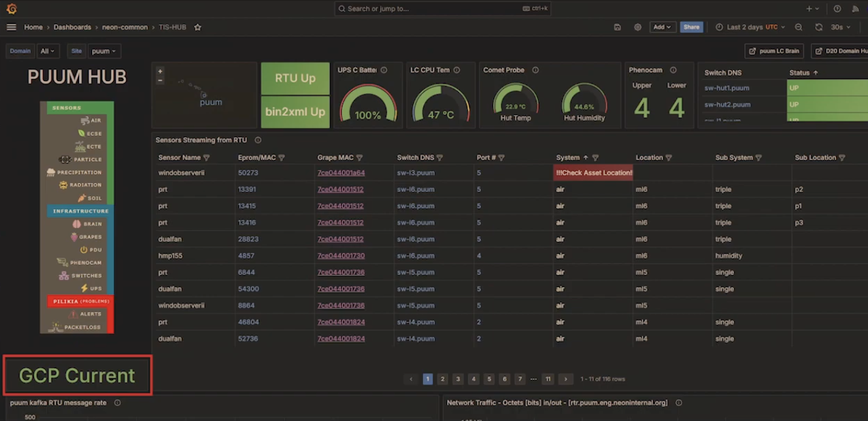The image size is (868, 421).
Task: Open the Last 2 days time picker
Action: [x=745, y=27]
